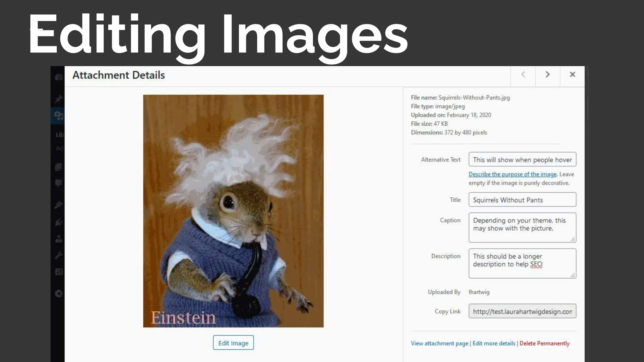Click into the Description text area
This screenshot has height=362, width=644.
[522, 263]
